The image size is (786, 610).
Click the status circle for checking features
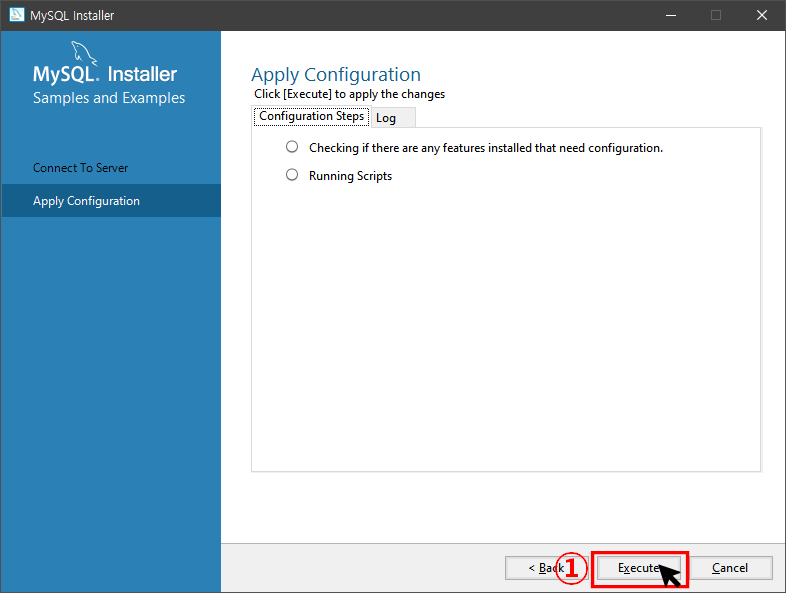click(x=292, y=147)
